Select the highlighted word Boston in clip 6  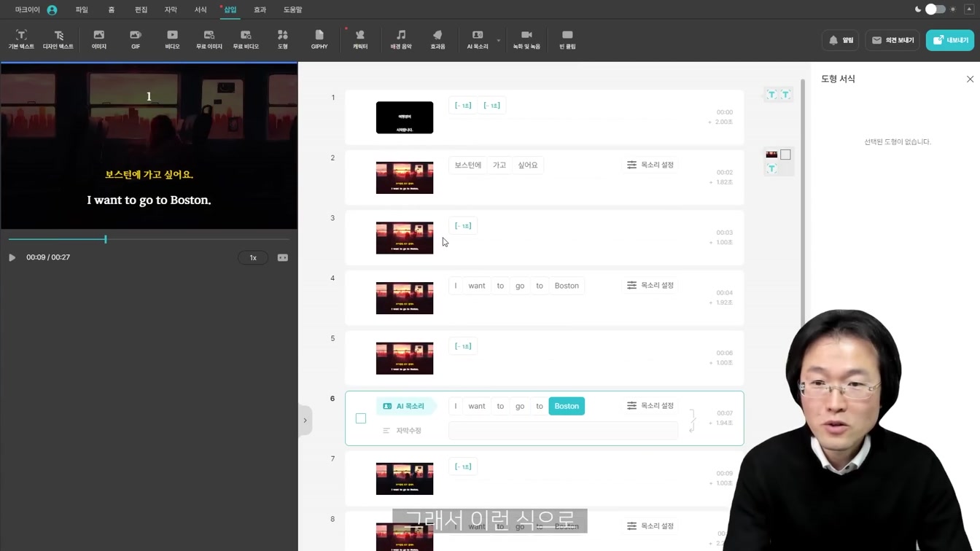click(x=567, y=406)
